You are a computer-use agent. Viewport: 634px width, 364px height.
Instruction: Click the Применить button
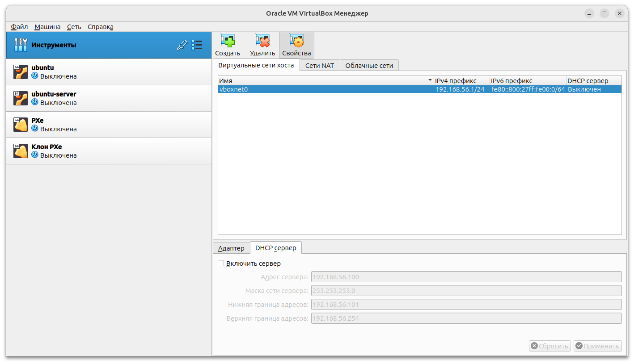point(598,346)
